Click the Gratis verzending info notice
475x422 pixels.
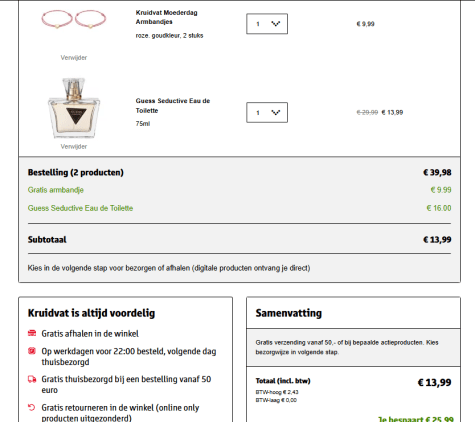pos(353,347)
